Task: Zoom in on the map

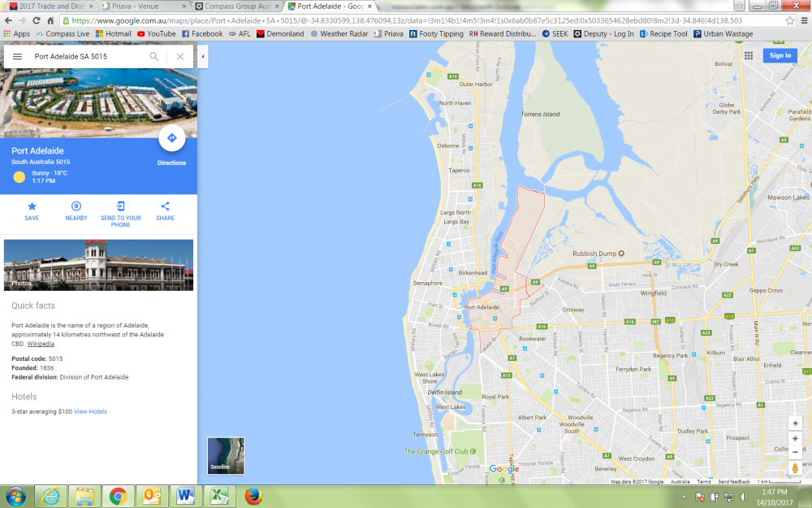Action: (x=795, y=439)
